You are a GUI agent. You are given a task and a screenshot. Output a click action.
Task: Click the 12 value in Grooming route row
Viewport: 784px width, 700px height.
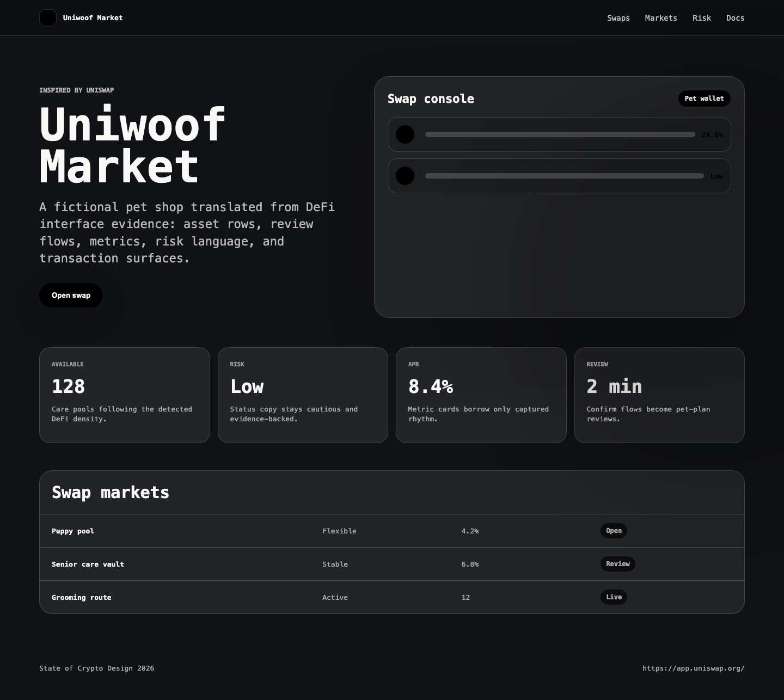(x=465, y=598)
